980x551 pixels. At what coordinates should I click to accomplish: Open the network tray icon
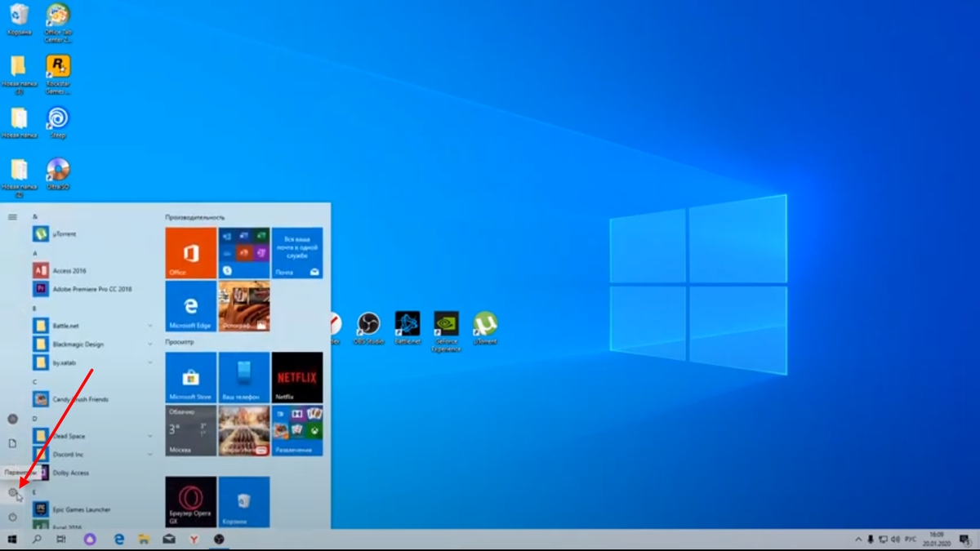click(883, 540)
